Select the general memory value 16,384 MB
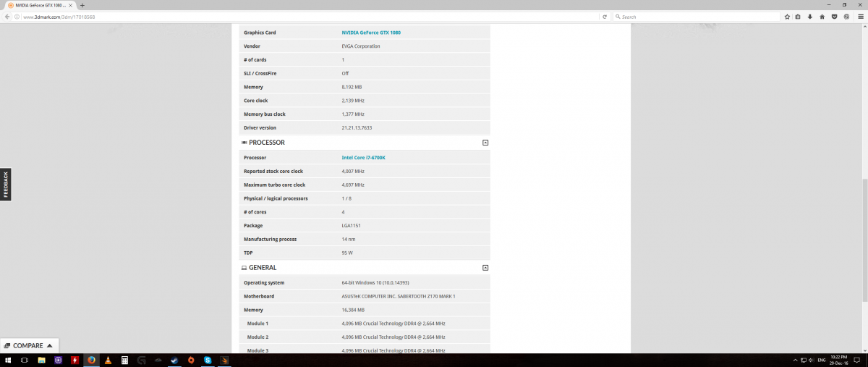868x367 pixels. pyautogui.click(x=353, y=311)
